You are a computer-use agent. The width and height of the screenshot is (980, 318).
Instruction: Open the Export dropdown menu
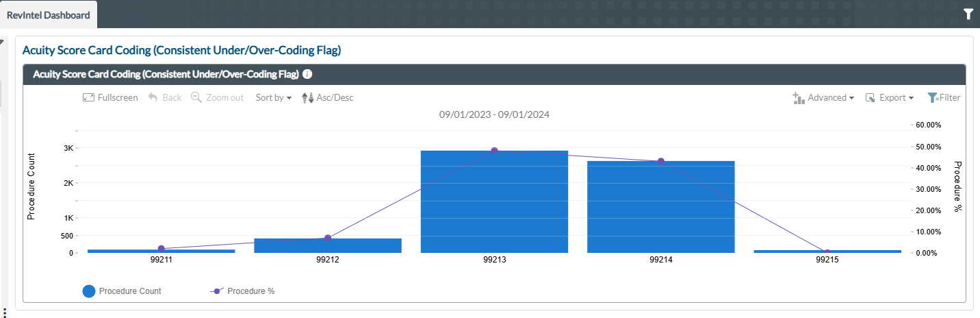[x=890, y=98]
